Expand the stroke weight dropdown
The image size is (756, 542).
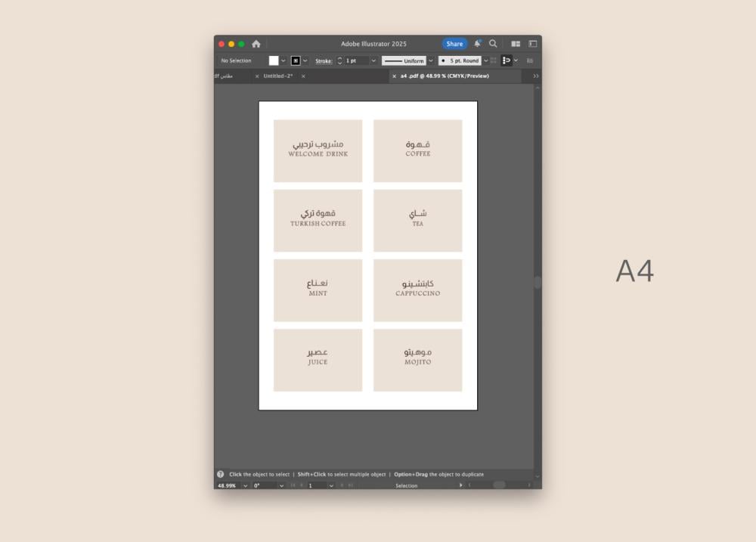(373, 60)
